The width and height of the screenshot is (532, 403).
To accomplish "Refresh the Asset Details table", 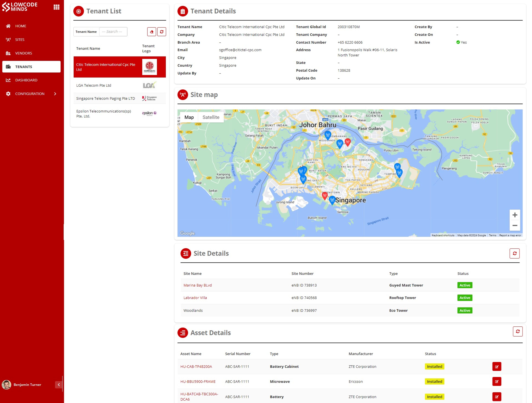I will click(x=518, y=332).
